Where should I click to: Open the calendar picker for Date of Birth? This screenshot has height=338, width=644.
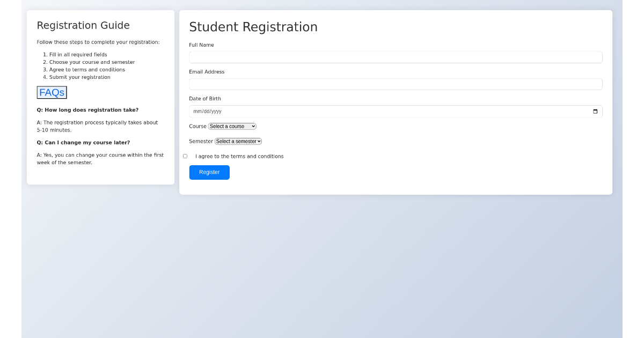click(596, 111)
